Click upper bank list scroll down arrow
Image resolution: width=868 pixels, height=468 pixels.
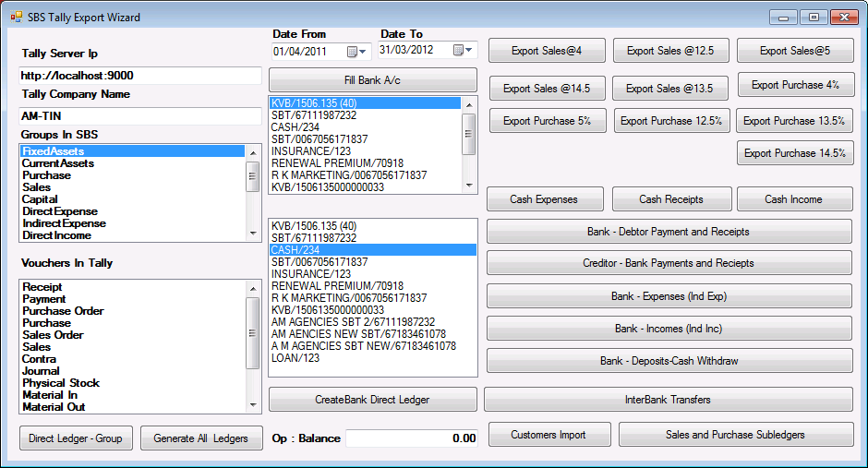(469, 186)
